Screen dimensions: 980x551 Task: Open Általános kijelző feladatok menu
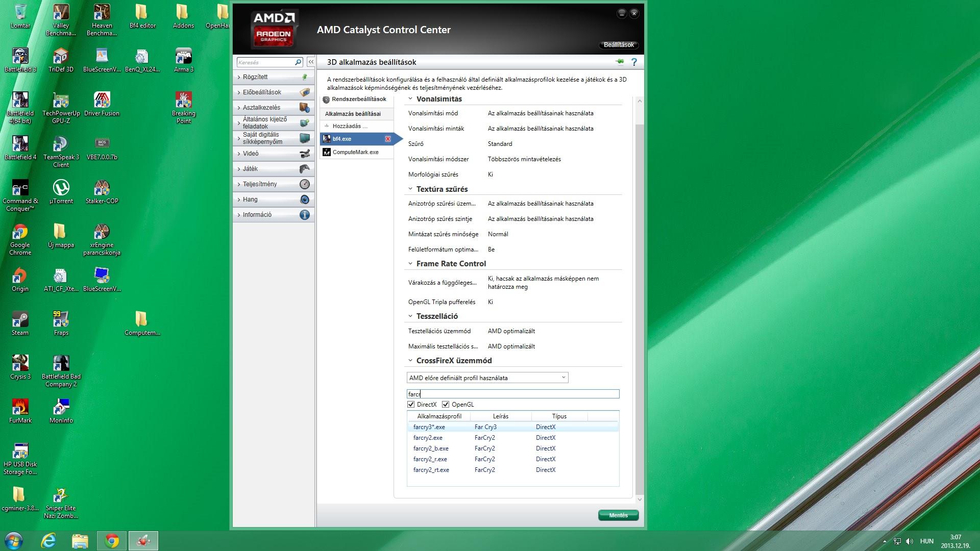pos(274,123)
